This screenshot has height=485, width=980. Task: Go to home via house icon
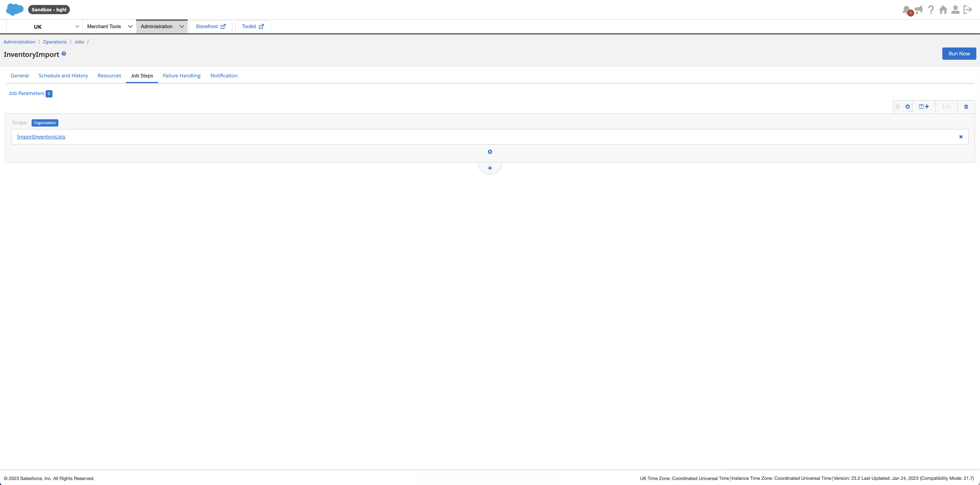pos(943,10)
